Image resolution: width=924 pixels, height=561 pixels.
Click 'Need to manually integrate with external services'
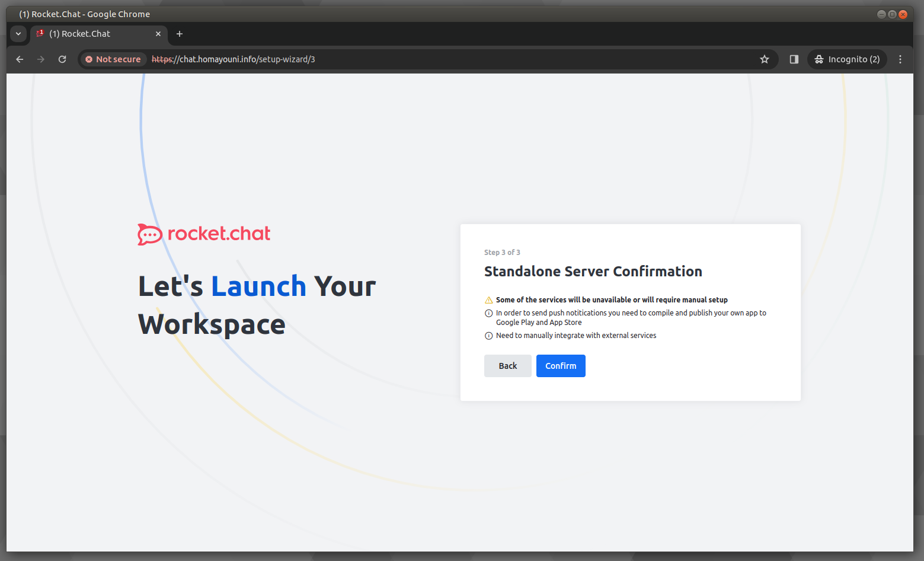pos(576,336)
